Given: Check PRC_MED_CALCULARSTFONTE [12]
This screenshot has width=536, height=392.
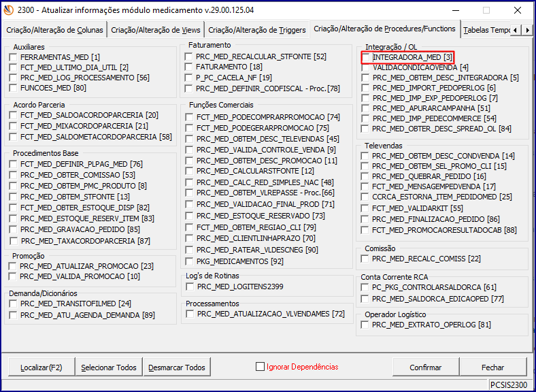Looking at the screenshot, I should click(x=189, y=171).
